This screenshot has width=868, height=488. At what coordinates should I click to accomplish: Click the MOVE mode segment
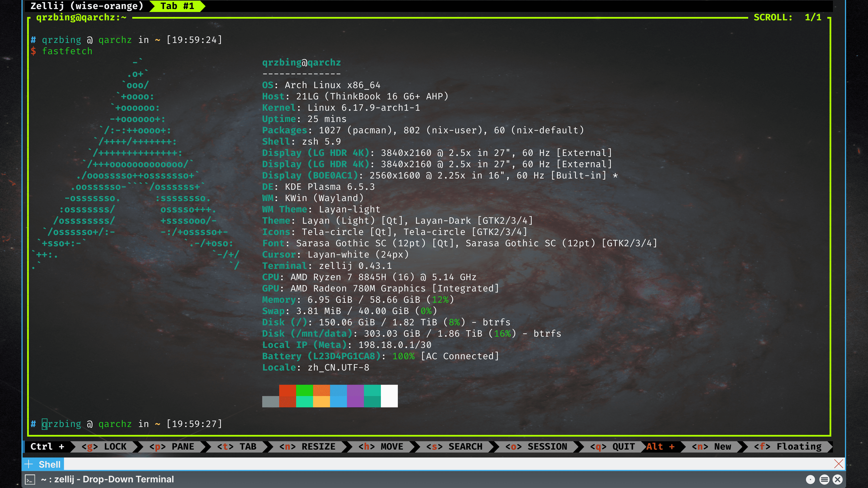(380, 447)
